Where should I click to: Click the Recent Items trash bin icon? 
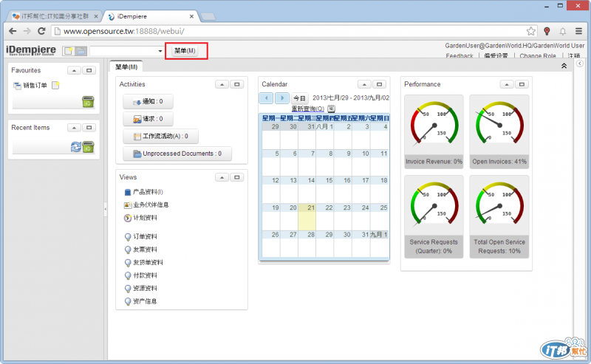(88, 147)
